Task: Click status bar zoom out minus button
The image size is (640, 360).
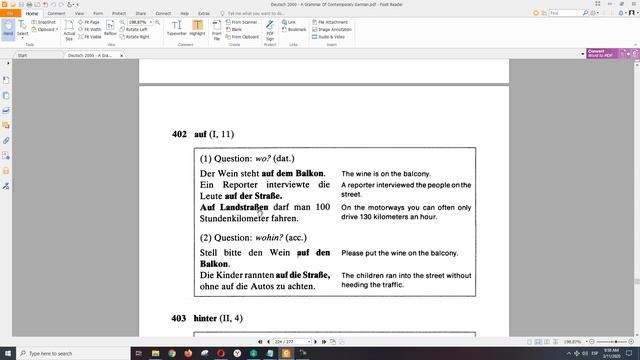Action: tap(592, 342)
